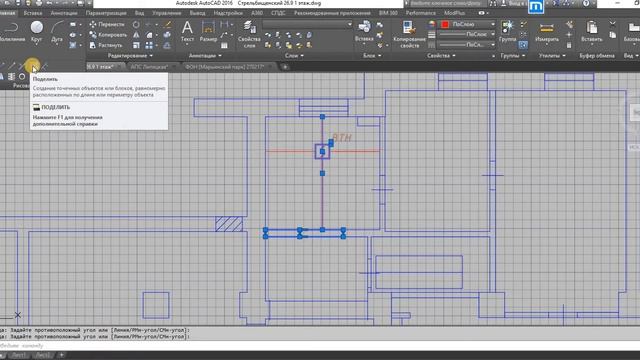This screenshot has height=360, width=640.
Task: Select the Dimension (Размер) tool
Action: pos(208,32)
